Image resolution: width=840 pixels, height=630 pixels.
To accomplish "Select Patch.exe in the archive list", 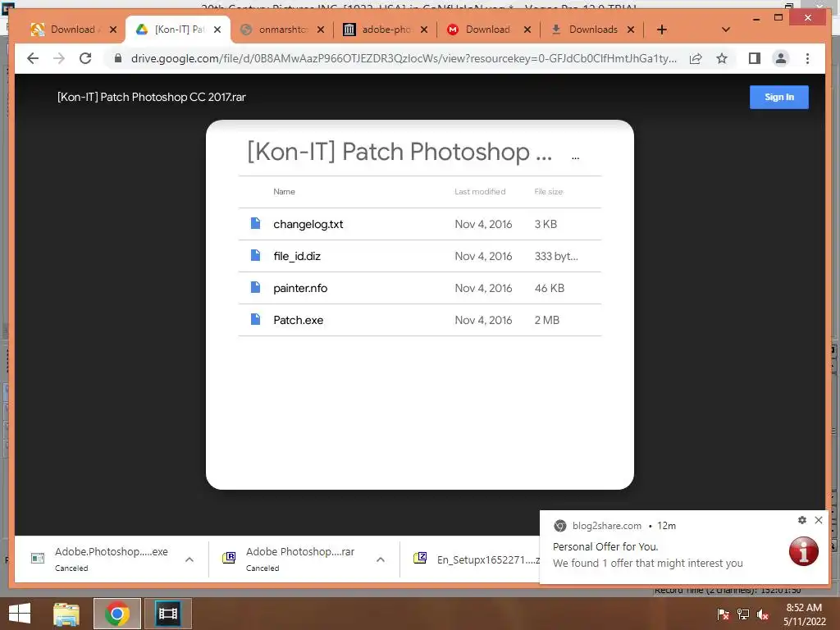I will pos(419,320).
